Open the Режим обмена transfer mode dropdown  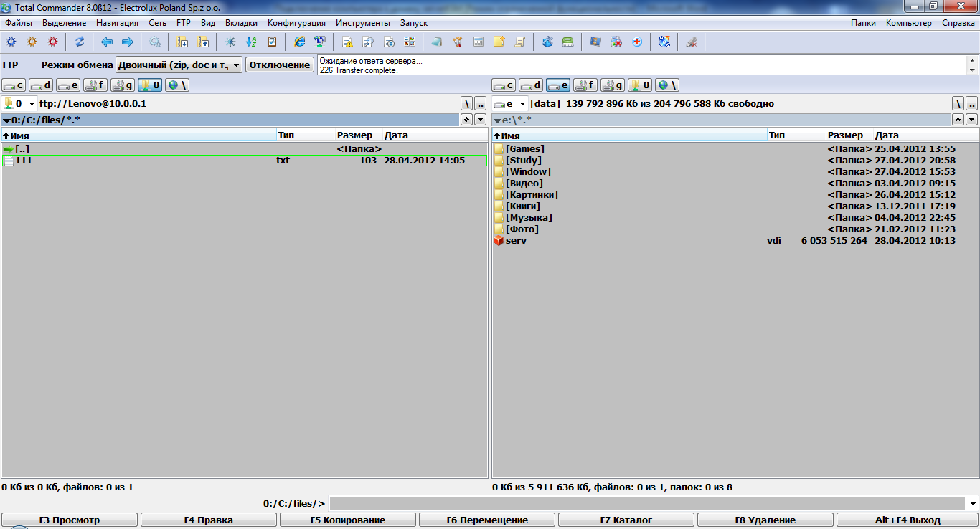point(179,65)
